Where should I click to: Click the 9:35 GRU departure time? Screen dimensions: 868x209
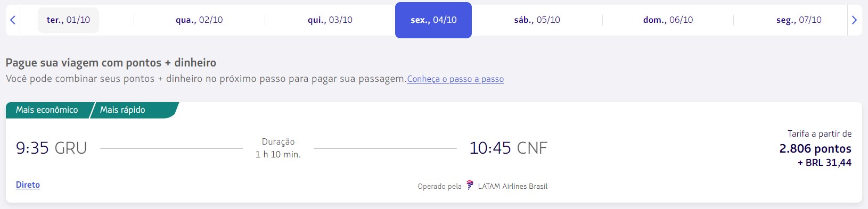[51, 148]
